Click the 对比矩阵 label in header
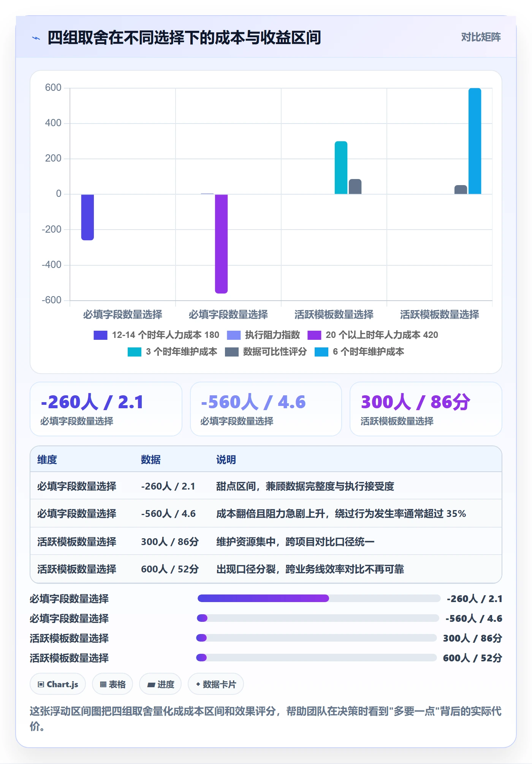The height and width of the screenshot is (764, 532). point(481,37)
